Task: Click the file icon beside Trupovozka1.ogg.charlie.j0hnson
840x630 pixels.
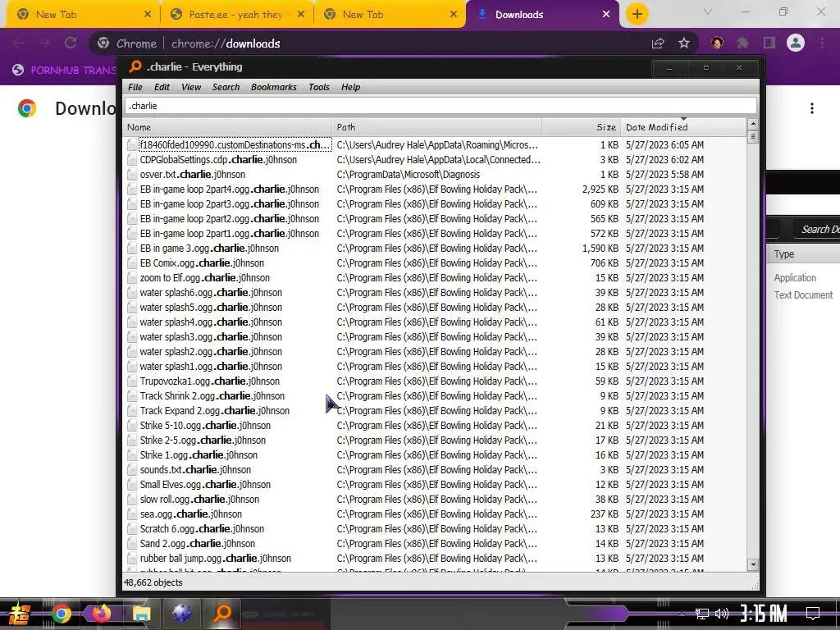Action: pyautogui.click(x=132, y=381)
